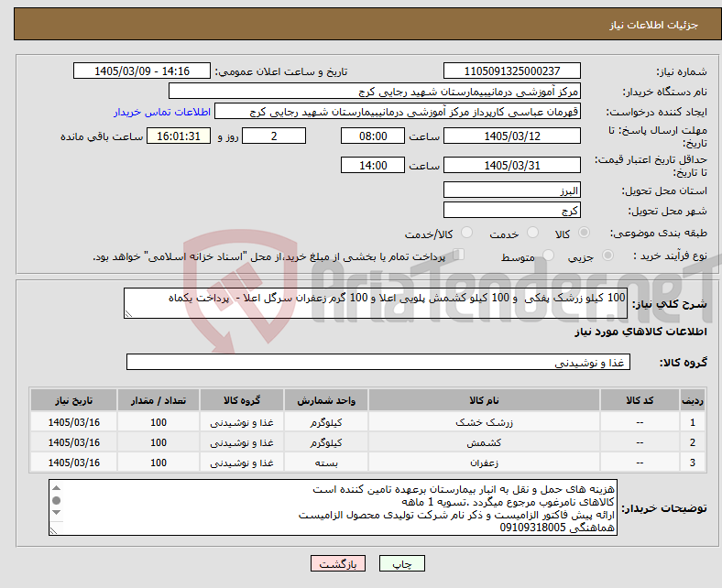Click the row number 2 cell
The height and width of the screenshot is (588, 722).
692,442
